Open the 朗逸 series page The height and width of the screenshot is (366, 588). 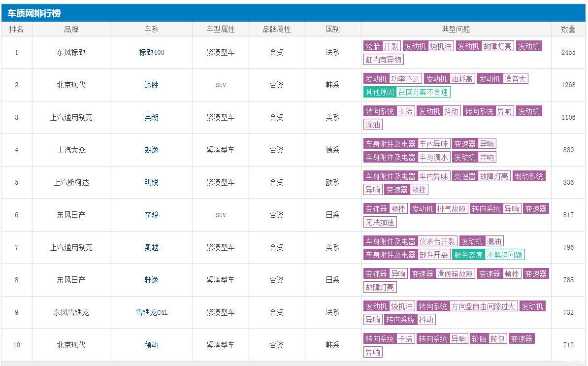[152, 150]
